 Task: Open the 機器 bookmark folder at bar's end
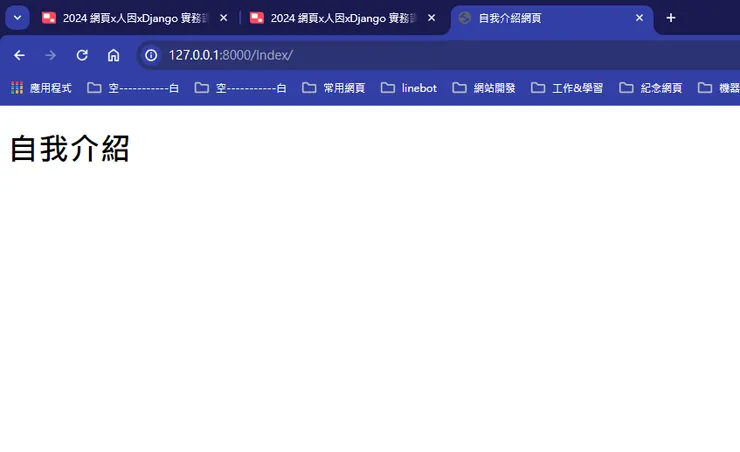pos(718,88)
